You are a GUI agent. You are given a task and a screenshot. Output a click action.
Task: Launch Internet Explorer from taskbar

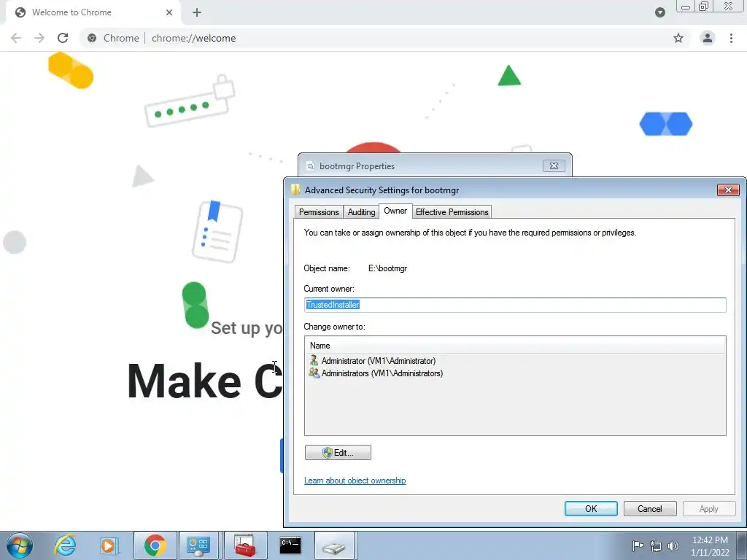pyautogui.click(x=65, y=545)
